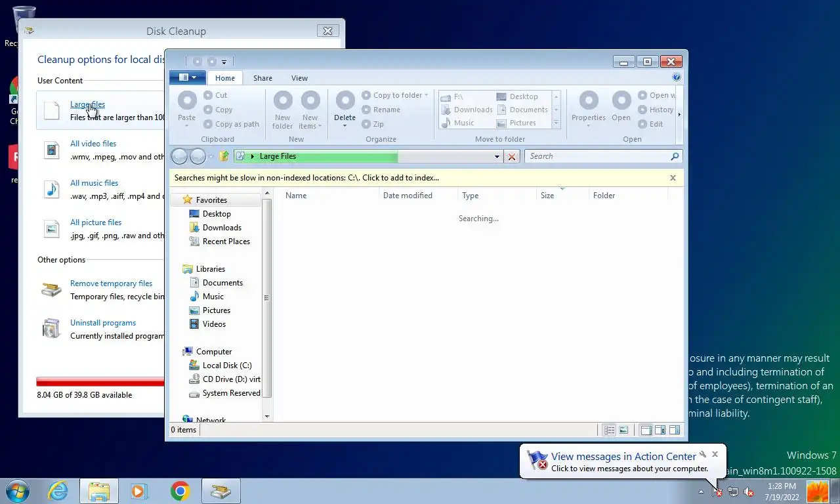Click the search magnifier icon

675,156
